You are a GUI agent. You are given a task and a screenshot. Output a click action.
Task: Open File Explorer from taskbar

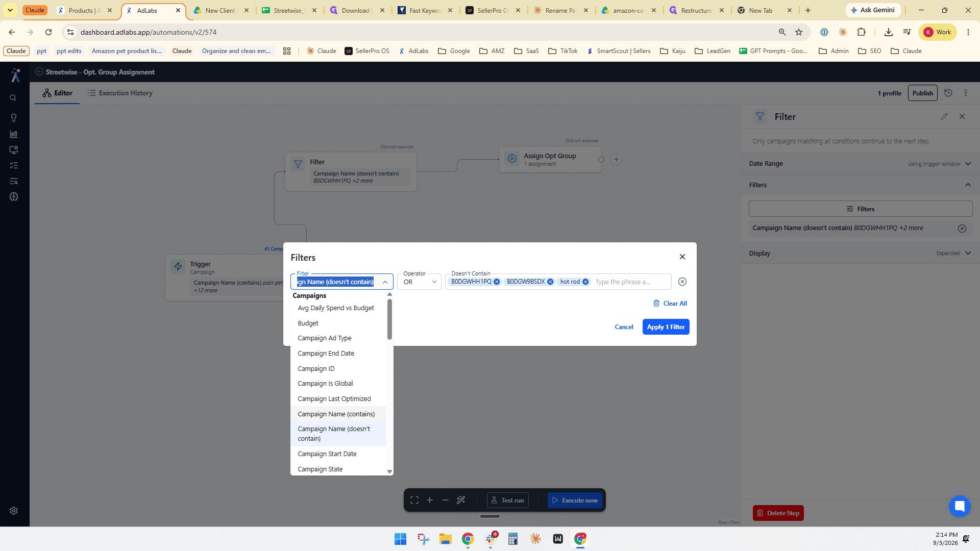coord(446,539)
